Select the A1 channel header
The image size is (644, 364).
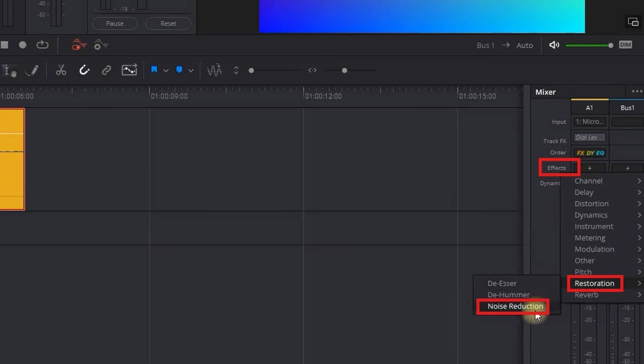tap(590, 107)
